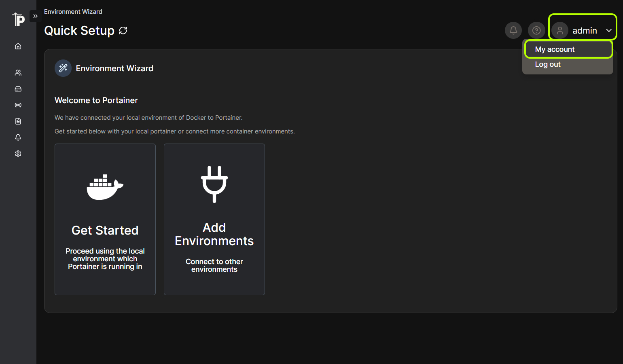This screenshot has height=364, width=623.
Task: Open the Users section in the sidebar
Action: click(x=18, y=73)
